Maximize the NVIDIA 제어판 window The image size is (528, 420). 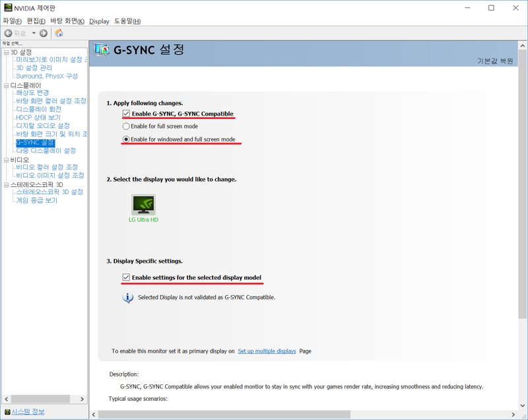(x=491, y=8)
